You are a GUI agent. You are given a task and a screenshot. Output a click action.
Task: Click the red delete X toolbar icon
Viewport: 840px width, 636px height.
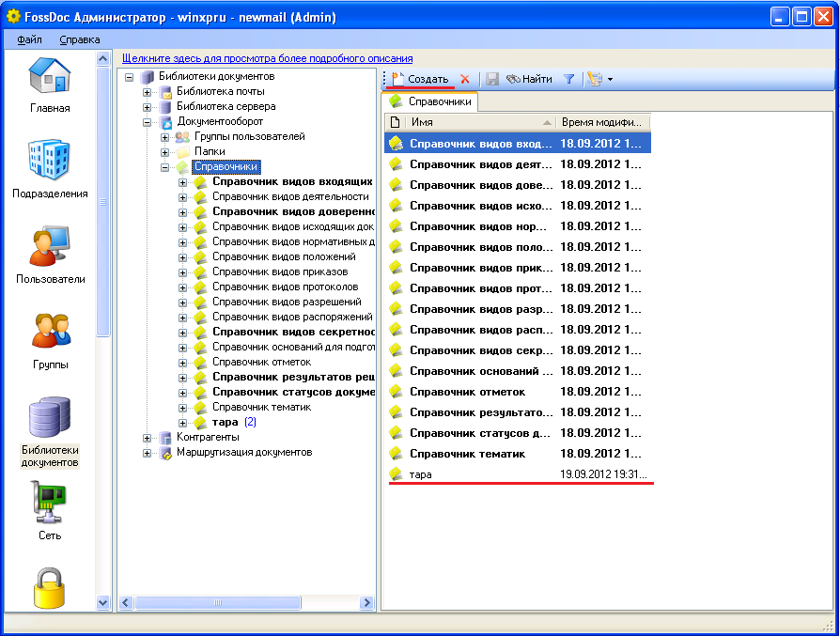pyautogui.click(x=465, y=80)
